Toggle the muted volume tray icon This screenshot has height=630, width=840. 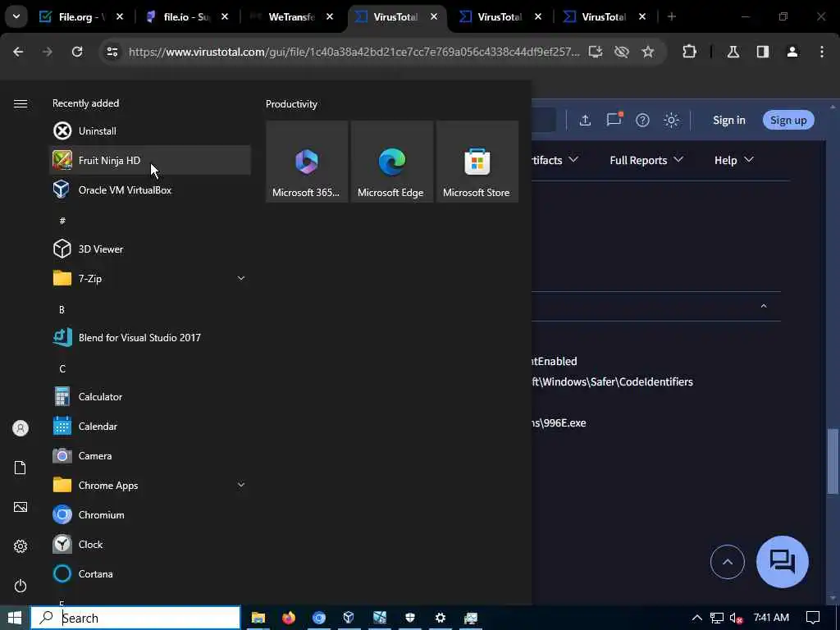pyautogui.click(x=736, y=619)
